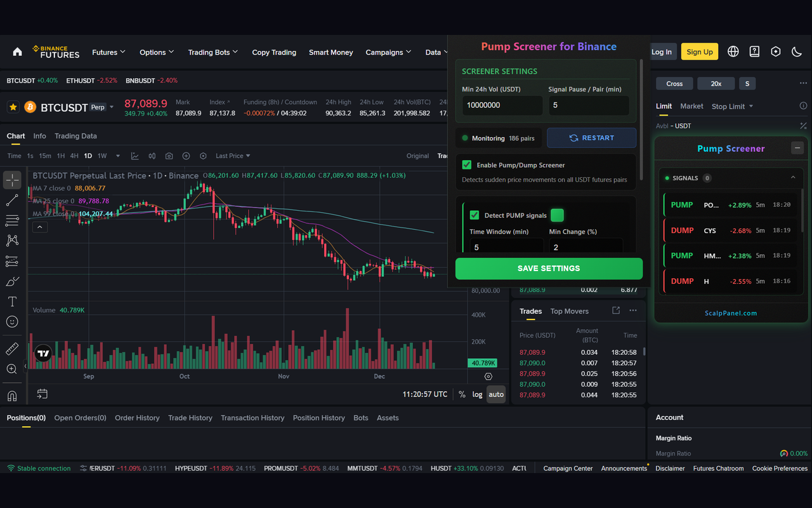Toggle log scale on chart
This screenshot has height=508, width=812.
(x=477, y=394)
